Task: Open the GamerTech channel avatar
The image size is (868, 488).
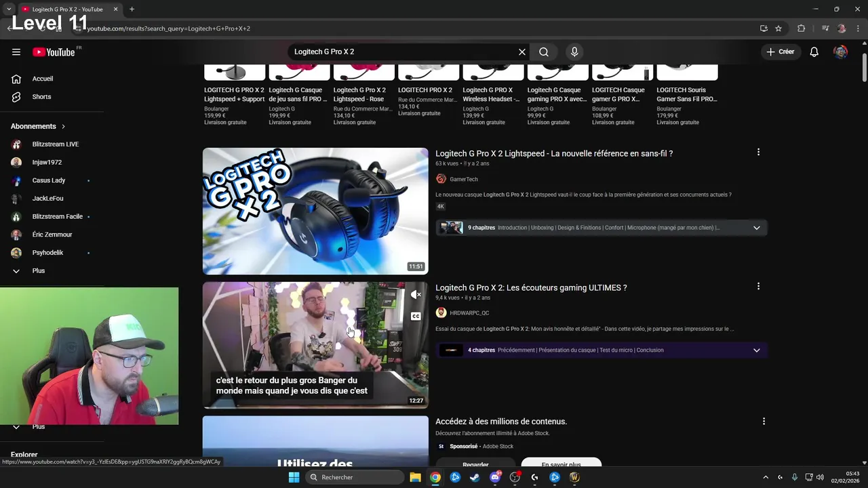Action: pyautogui.click(x=441, y=179)
